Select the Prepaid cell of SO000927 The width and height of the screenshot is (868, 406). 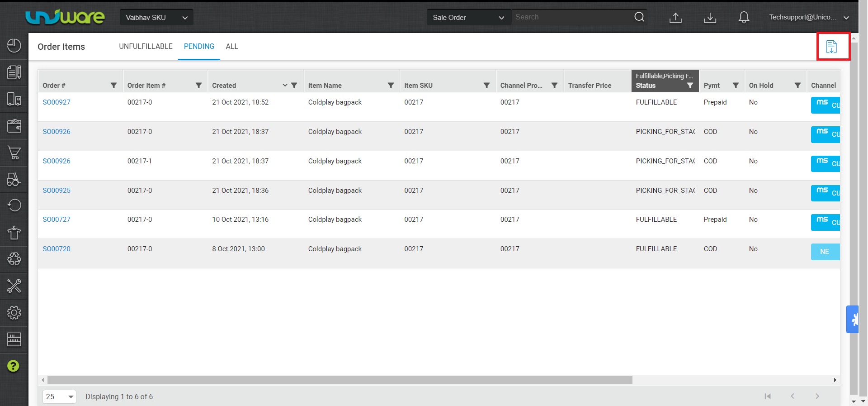click(715, 102)
